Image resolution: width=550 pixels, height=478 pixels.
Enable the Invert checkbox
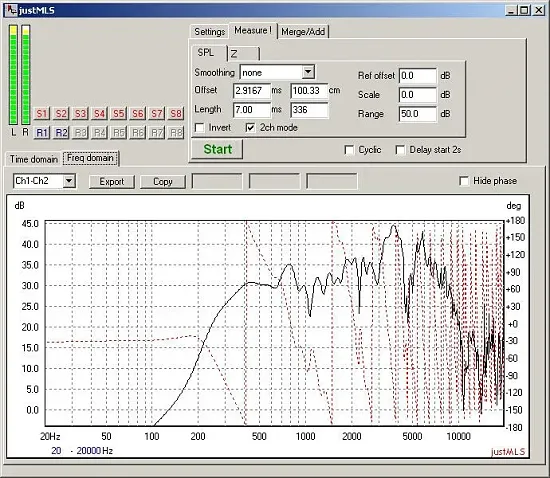(200, 128)
